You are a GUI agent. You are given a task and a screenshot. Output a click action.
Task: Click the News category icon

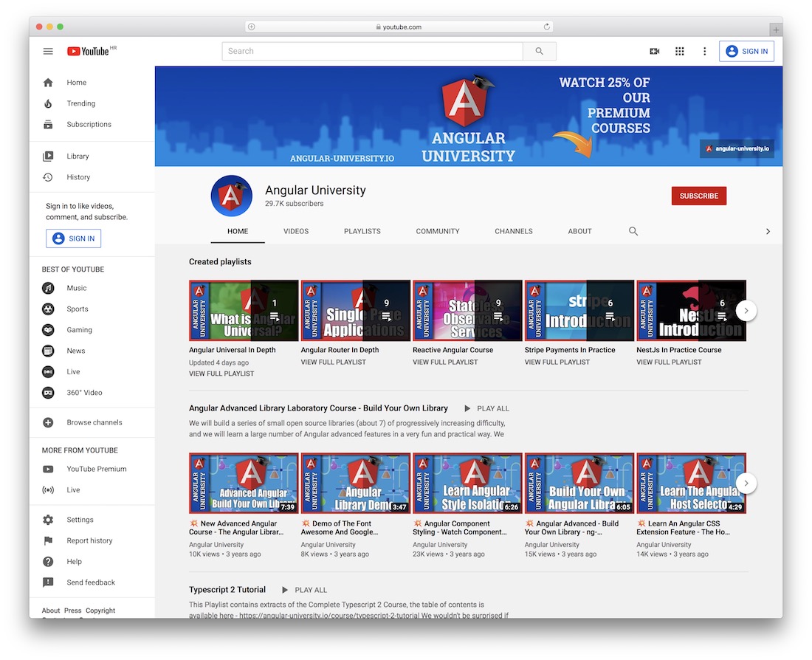(x=48, y=351)
